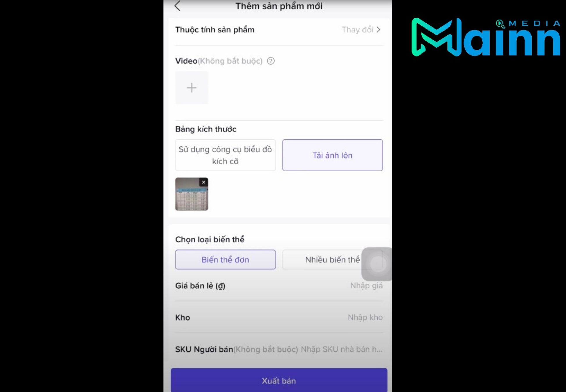
Task: Click Thuộc tính sản phẩm expander
Action: [x=361, y=29]
